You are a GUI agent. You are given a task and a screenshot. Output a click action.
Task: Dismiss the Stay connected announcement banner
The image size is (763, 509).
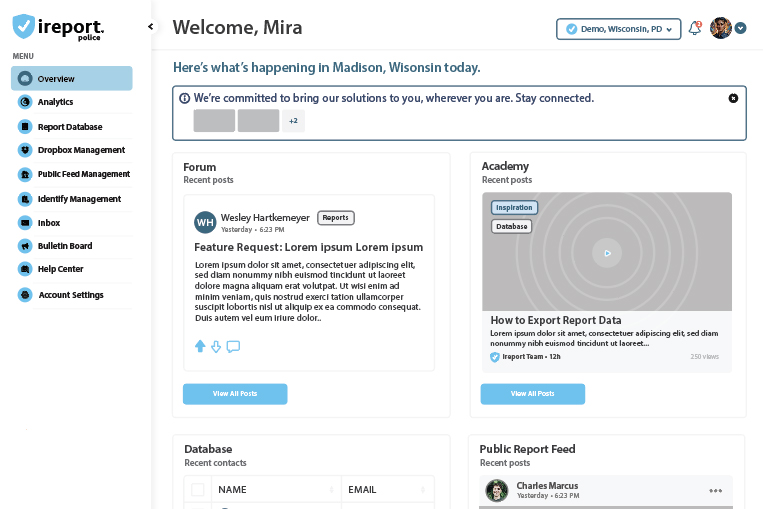point(733,98)
